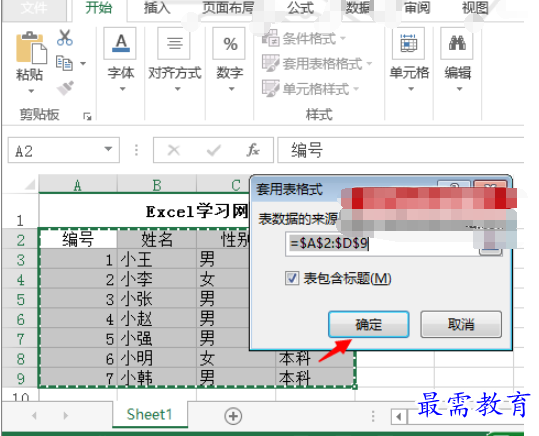Click the formula bar confirm checkmark icon
This screenshot has width=539, height=436.
pos(213,150)
